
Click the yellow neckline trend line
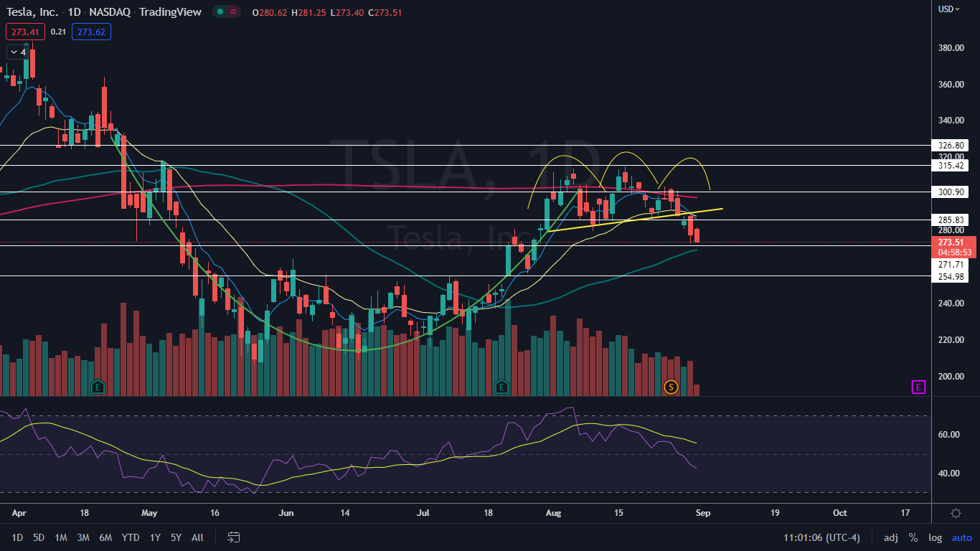(634, 220)
